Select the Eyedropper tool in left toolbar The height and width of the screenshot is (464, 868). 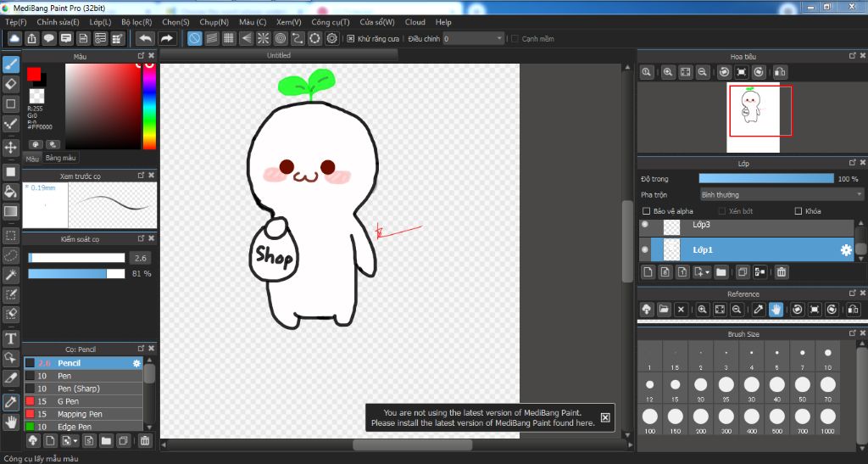pyautogui.click(x=10, y=402)
